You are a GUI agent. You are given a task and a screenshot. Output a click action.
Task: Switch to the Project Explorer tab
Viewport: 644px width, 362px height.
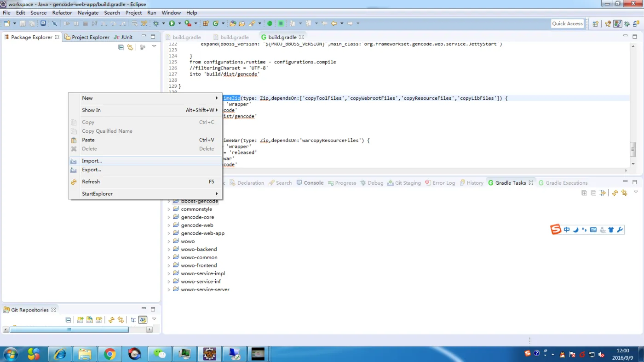point(87,37)
